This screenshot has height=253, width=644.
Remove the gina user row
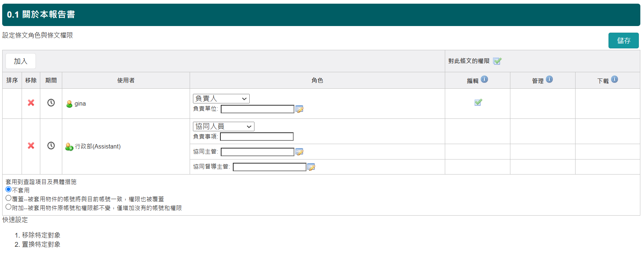point(31,103)
